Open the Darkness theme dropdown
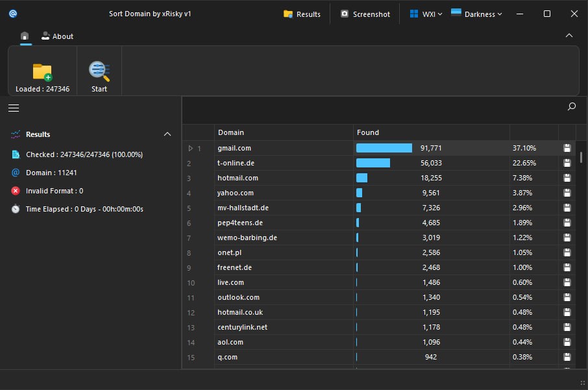Screen dimensions: 588x390 coord(476,14)
